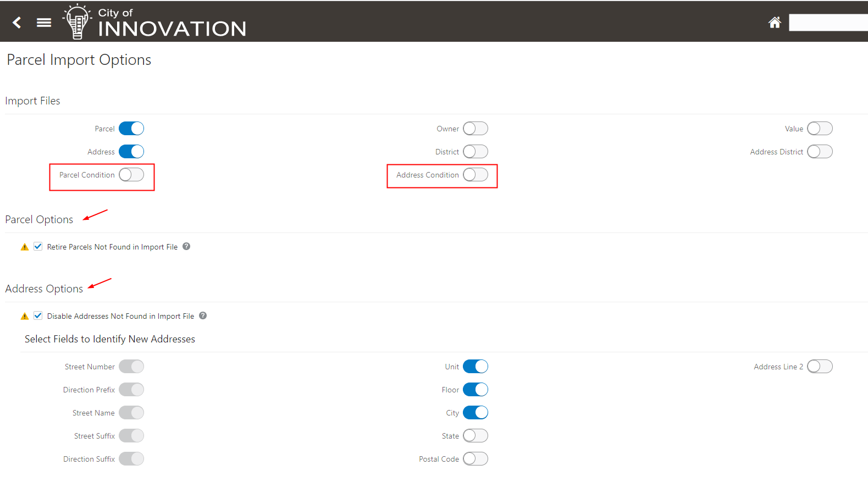Click help icon beside Retire Parcels option
This screenshot has height=493, width=868.
186,246
